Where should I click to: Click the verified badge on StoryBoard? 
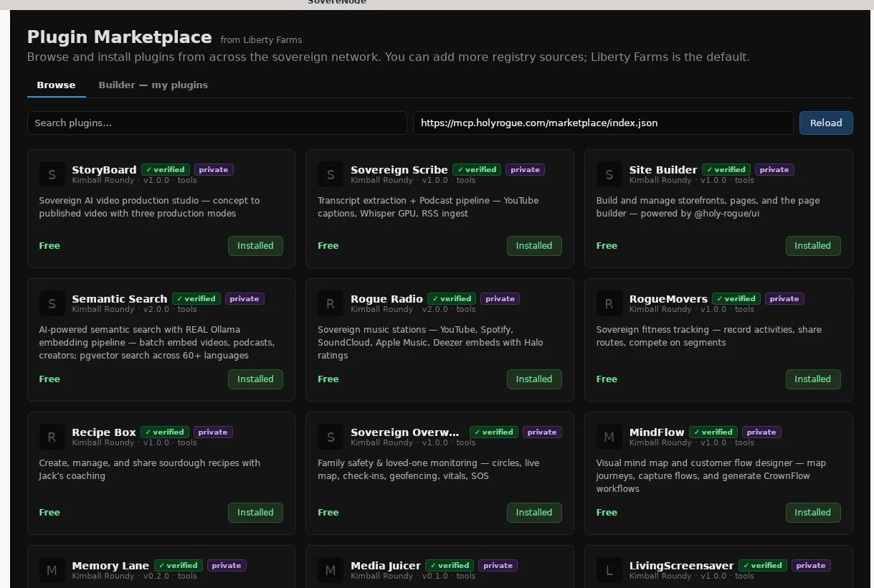166,170
